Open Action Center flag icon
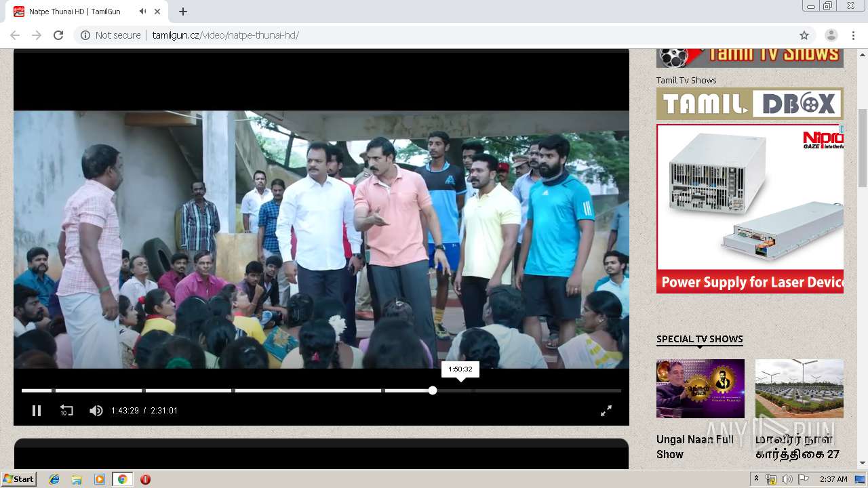Image resolution: width=868 pixels, height=488 pixels. click(x=803, y=479)
